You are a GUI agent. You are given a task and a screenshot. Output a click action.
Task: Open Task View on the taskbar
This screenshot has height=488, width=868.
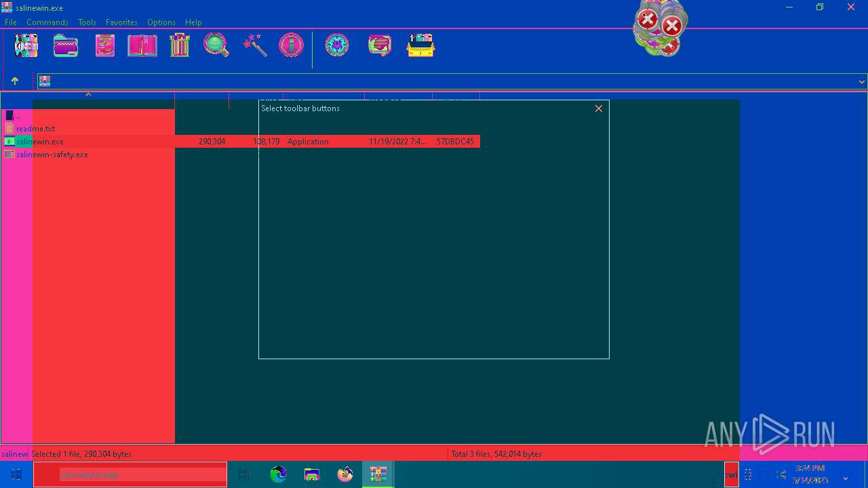[x=244, y=474]
